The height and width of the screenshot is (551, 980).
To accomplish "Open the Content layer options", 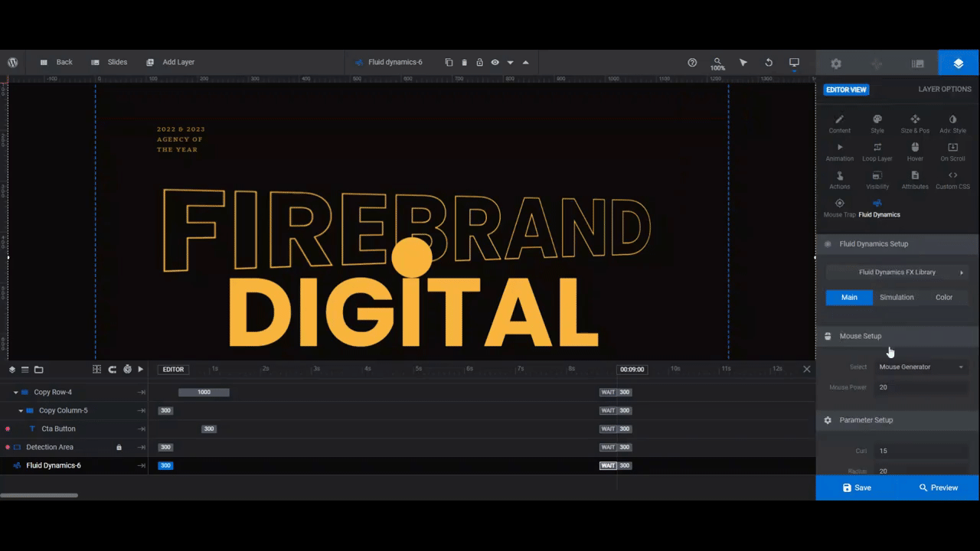I will (x=839, y=124).
